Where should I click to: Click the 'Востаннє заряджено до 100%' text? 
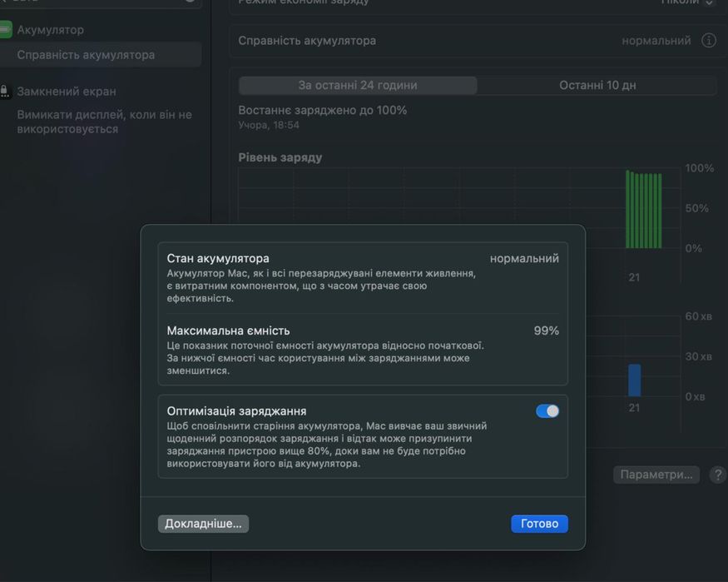coord(322,111)
